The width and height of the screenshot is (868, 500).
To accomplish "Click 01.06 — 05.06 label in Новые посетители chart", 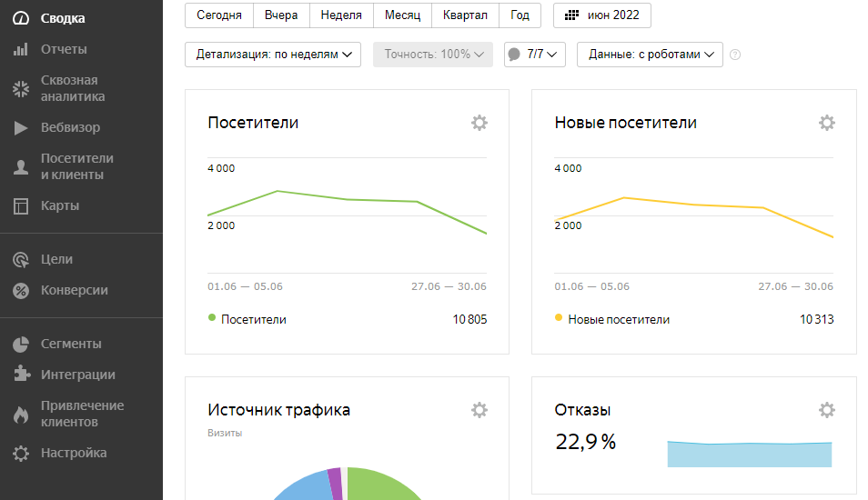I will 591,286.
